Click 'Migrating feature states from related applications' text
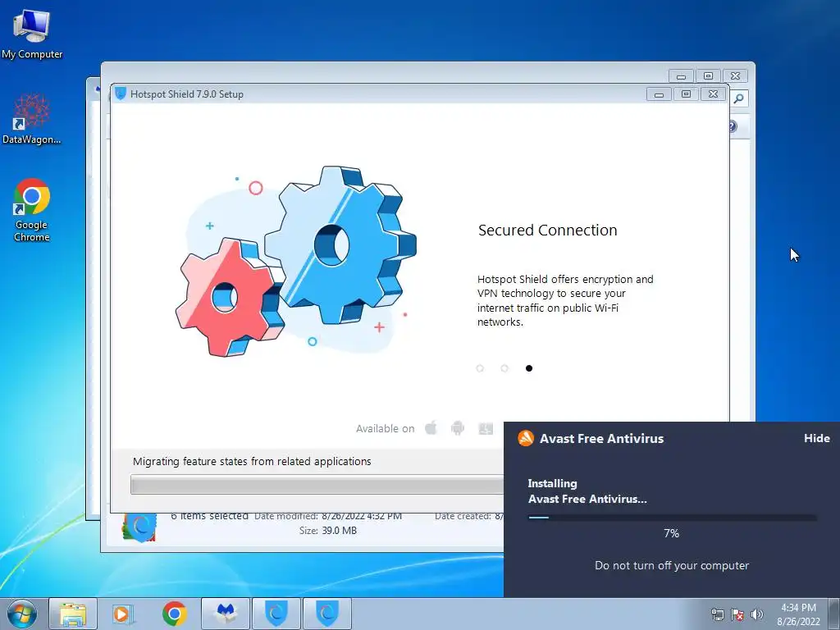Viewport: 840px width, 630px height. (x=252, y=461)
